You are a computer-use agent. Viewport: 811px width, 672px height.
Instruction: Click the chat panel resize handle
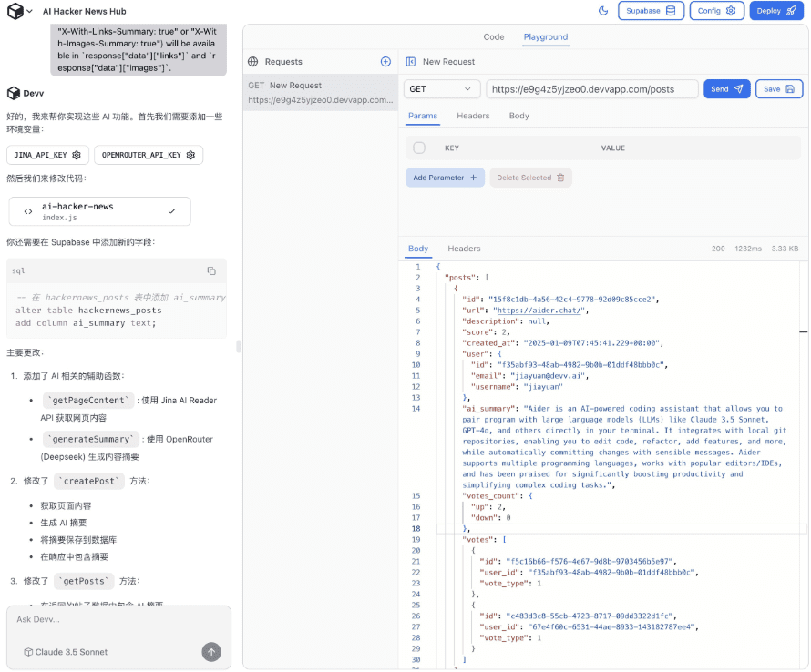click(x=239, y=346)
